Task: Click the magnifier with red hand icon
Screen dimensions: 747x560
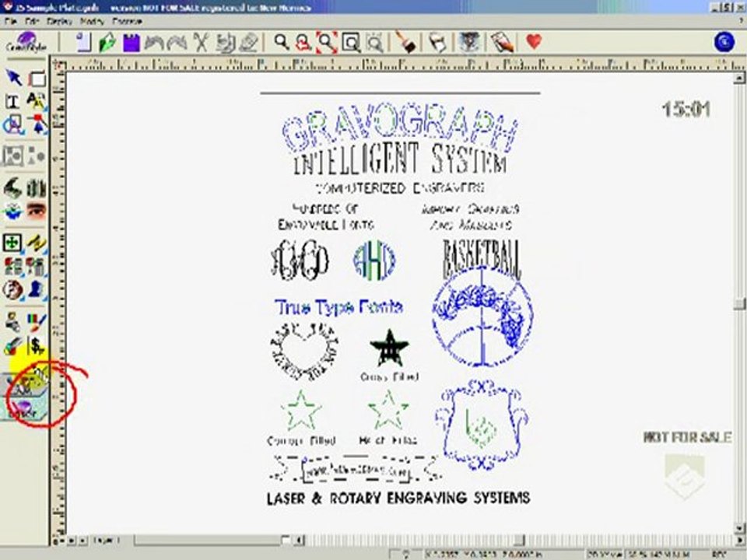Action: click(x=303, y=42)
